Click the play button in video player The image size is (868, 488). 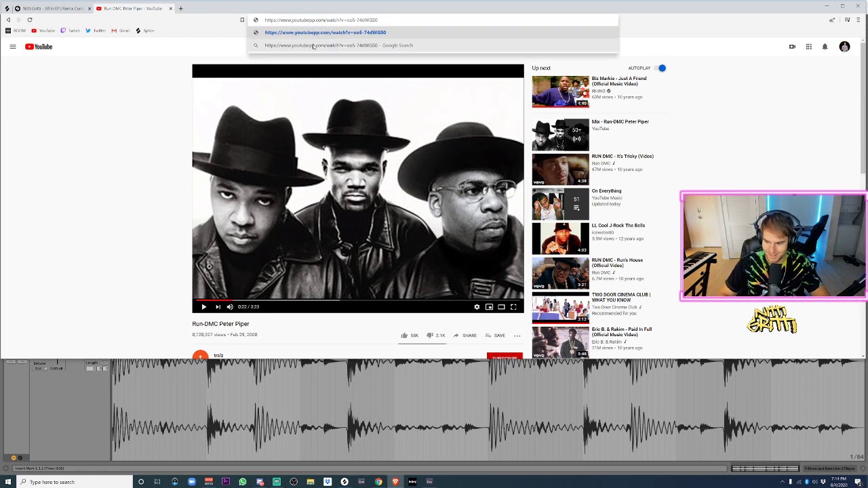click(203, 307)
